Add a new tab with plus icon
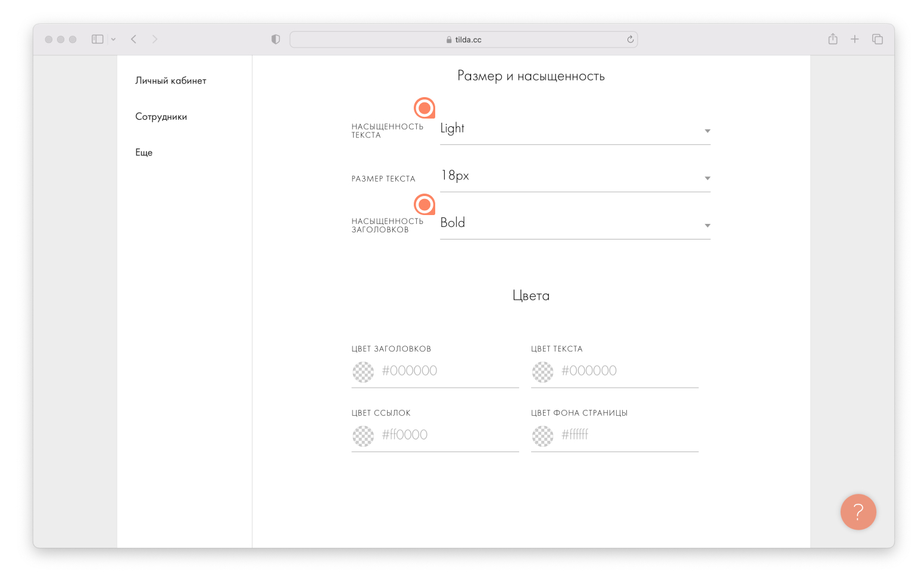The height and width of the screenshot is (588, 924). [x=855, y=39]
